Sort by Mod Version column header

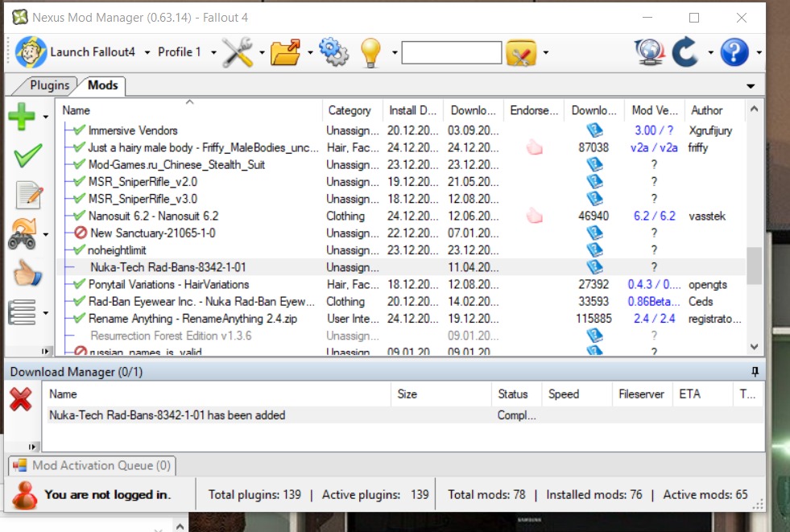click(655, 110)
